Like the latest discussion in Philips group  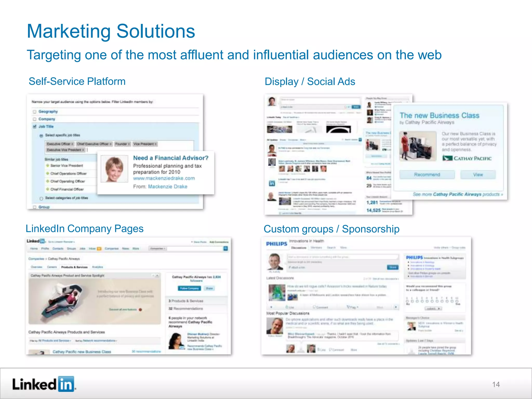289,307
